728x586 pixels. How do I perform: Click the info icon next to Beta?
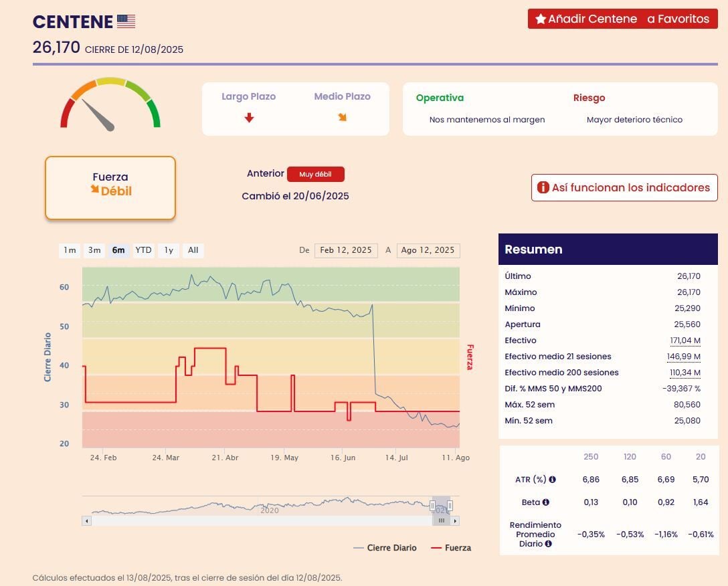(x=545, y=502)
